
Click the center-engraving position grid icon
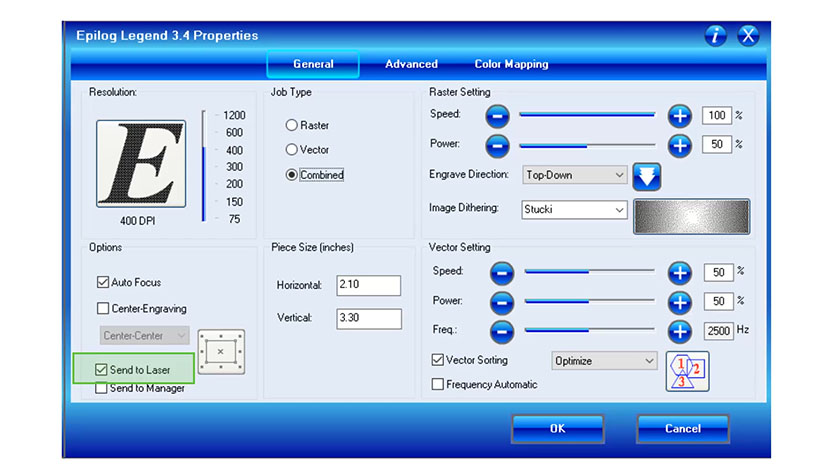tap(221, 352)
